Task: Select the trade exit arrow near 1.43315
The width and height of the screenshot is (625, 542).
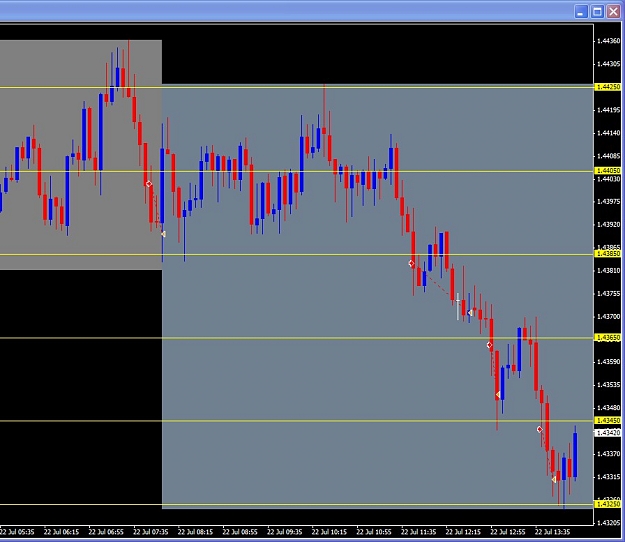Action: (554, 479)
